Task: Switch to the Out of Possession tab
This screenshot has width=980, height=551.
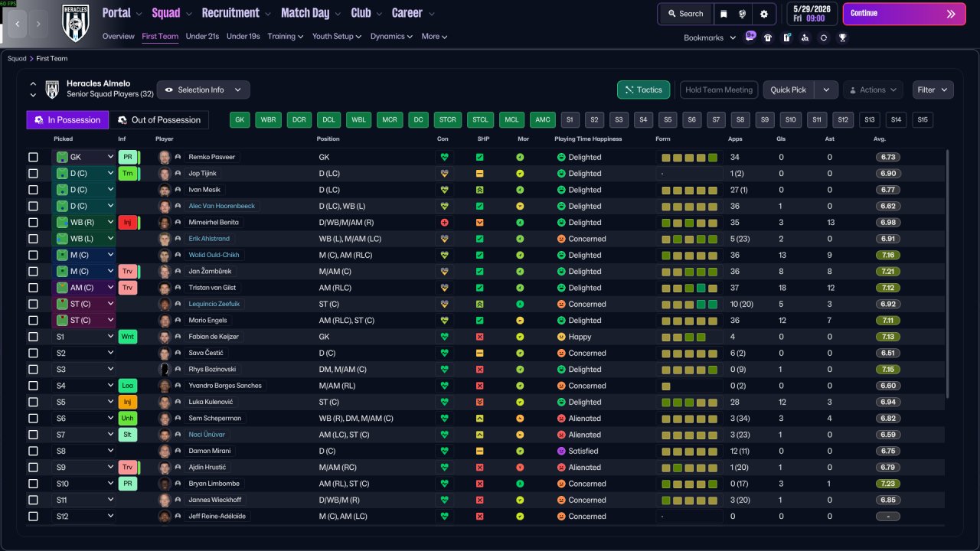Action: pos(159,120)
